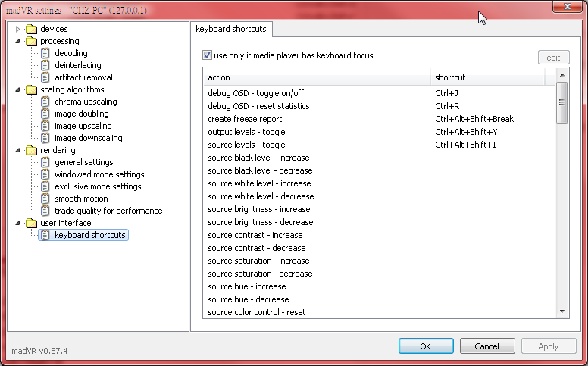Screen dimensions: 588x366
Task: Open the general settings tree item
Action: pyautogui.click(x=83, y=162)
